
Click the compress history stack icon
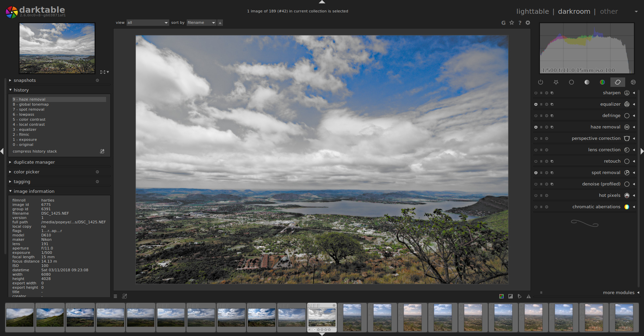102,152
